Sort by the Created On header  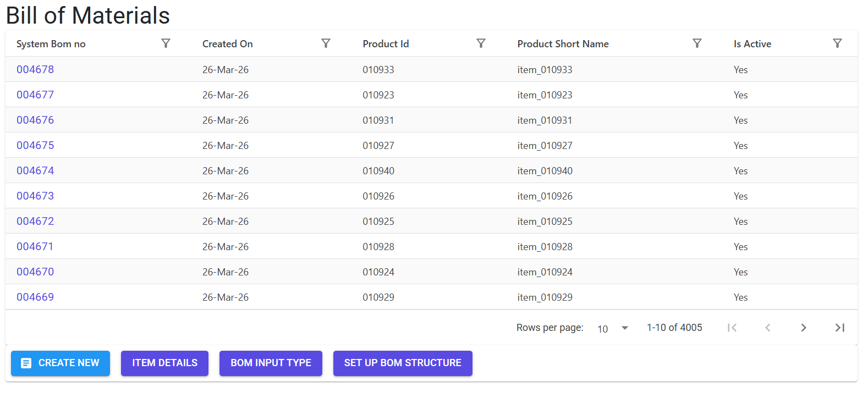pyautogui.click(x=227, y=44)
